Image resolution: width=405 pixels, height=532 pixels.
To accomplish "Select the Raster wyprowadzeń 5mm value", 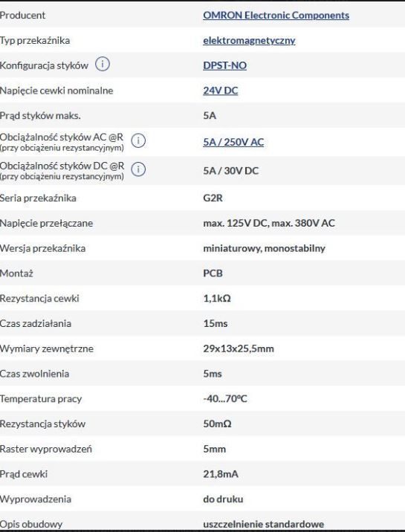I will click(x=214, y=449).
